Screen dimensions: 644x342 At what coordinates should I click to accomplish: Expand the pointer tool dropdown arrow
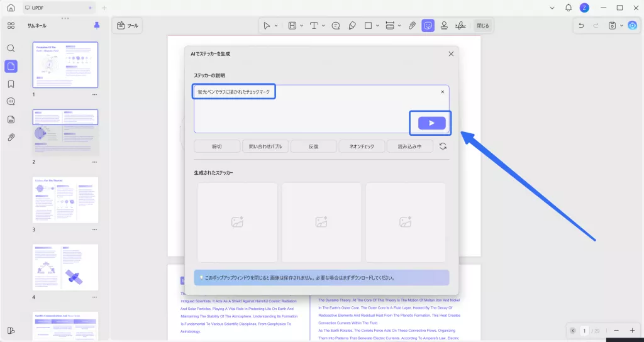pyautogui.click(x=276, y=25)
